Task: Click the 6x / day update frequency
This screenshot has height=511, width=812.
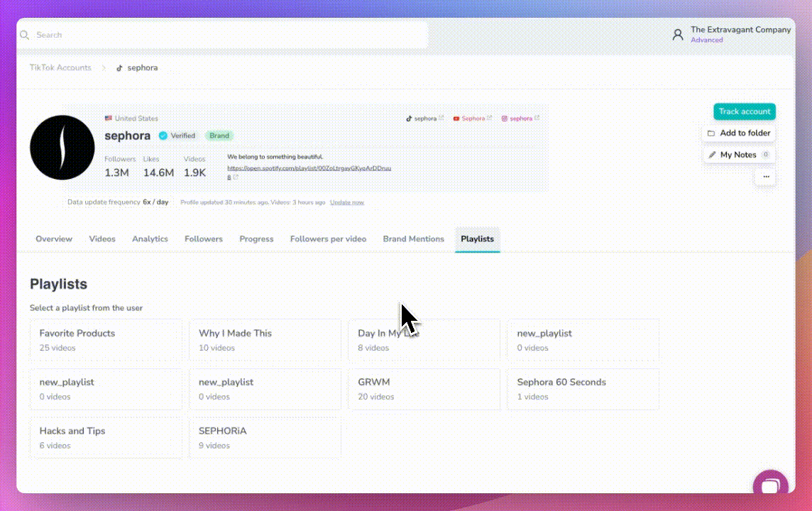Action: 155,202
